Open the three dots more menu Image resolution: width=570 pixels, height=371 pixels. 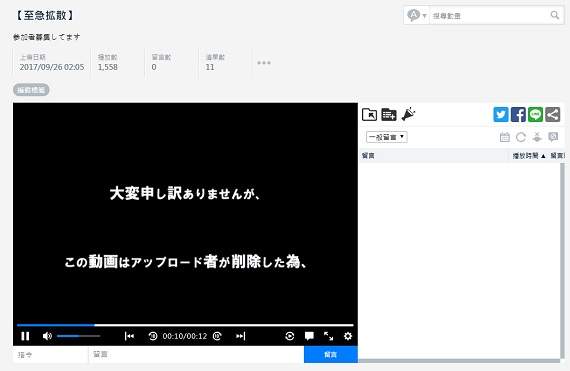(264, 63)
